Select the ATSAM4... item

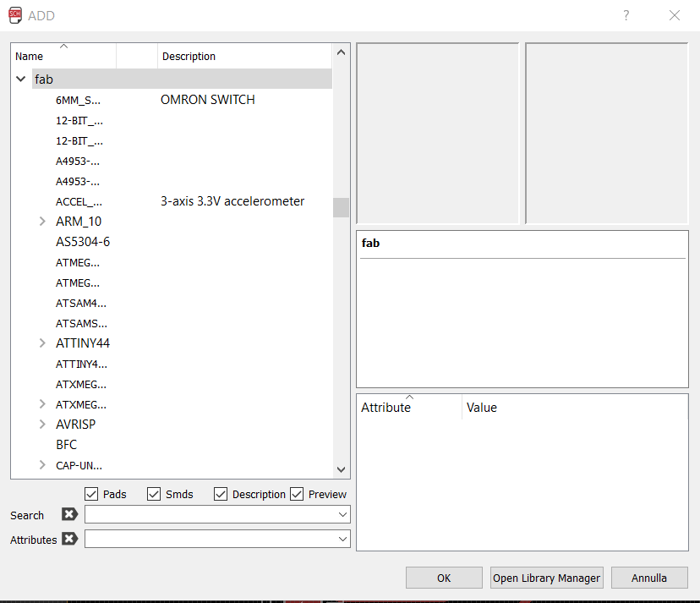81,304
